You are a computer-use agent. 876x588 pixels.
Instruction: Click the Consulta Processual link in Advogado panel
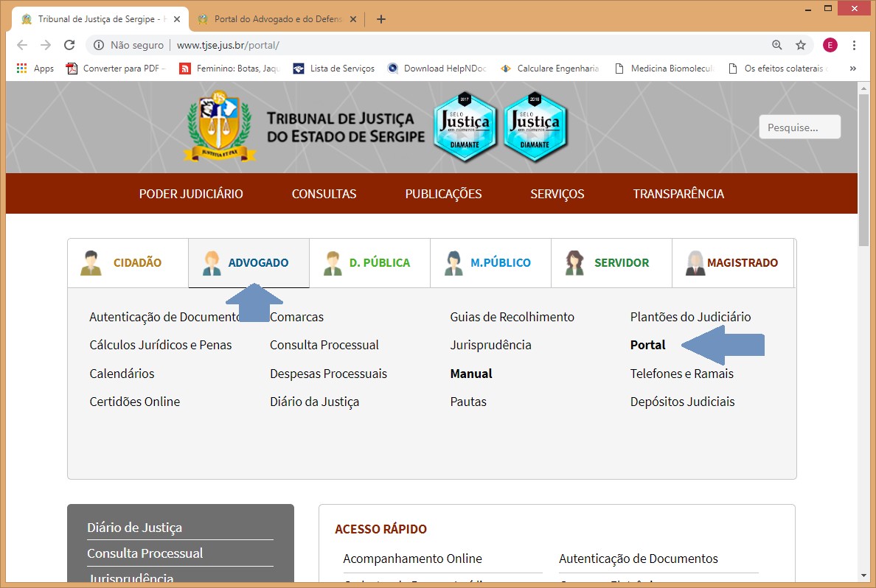(x=324, y=345)
